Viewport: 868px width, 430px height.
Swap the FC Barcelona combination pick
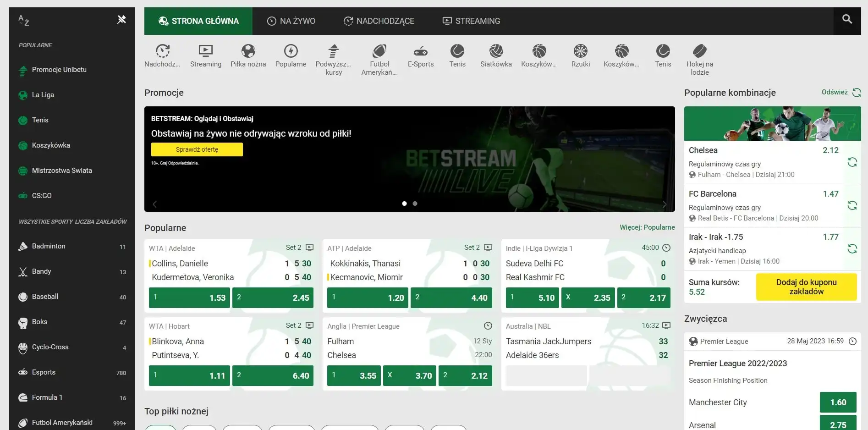tap(852, 205)
